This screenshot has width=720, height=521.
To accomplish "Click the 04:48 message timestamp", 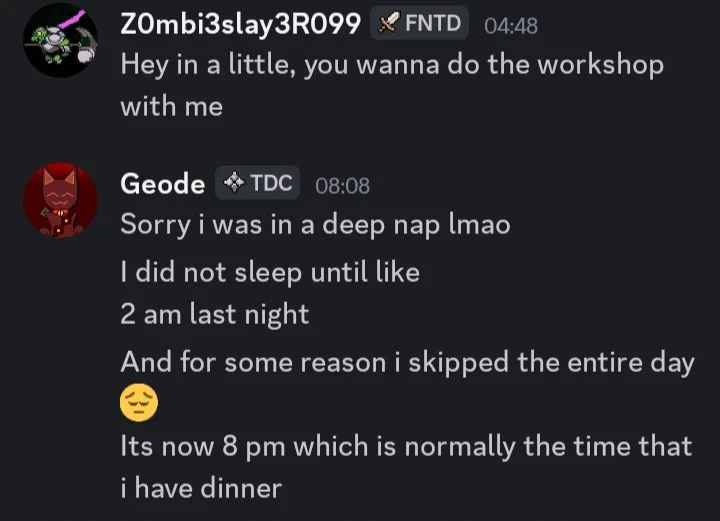I will tap(510, 26).
